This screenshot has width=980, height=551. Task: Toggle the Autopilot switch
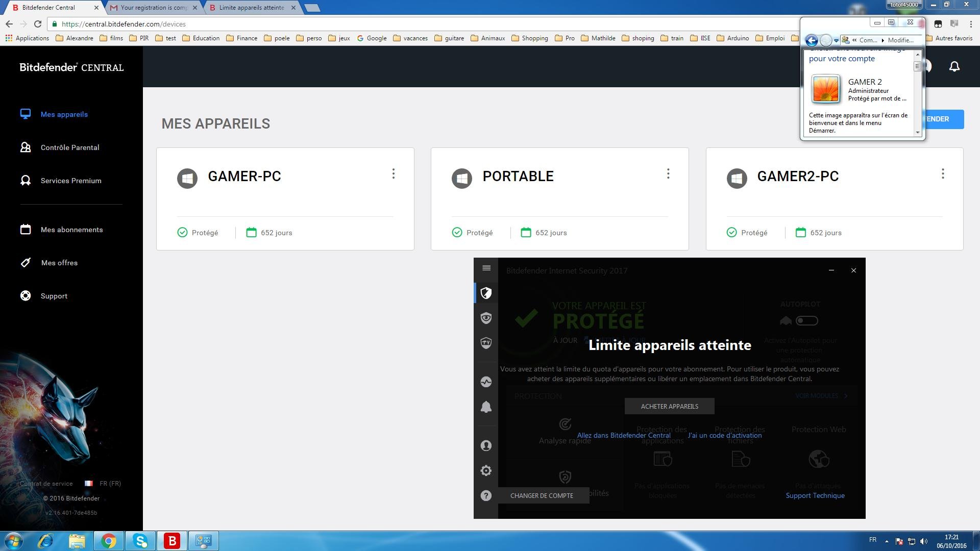coord(806,321)
